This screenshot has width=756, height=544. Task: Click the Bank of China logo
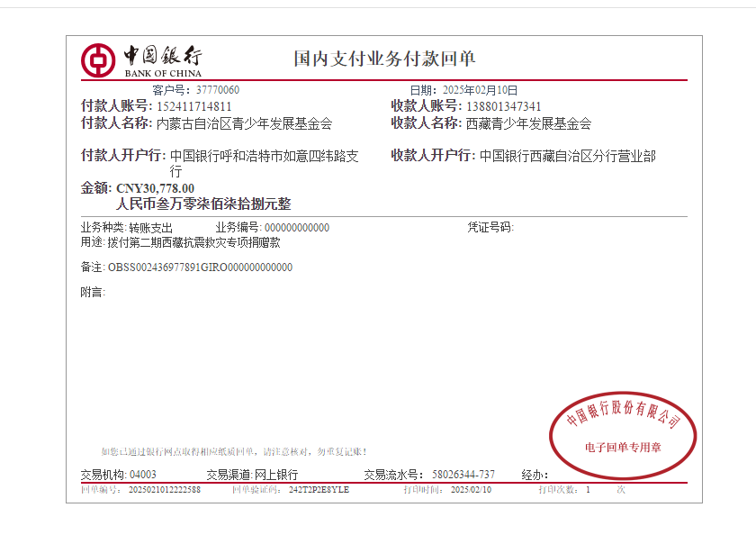pos(141,60)
